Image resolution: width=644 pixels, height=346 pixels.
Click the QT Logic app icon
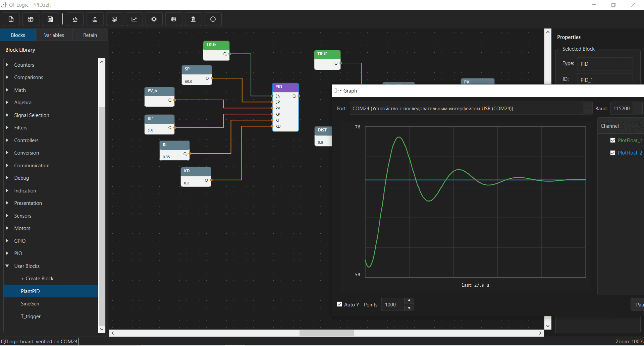point(4,5)
